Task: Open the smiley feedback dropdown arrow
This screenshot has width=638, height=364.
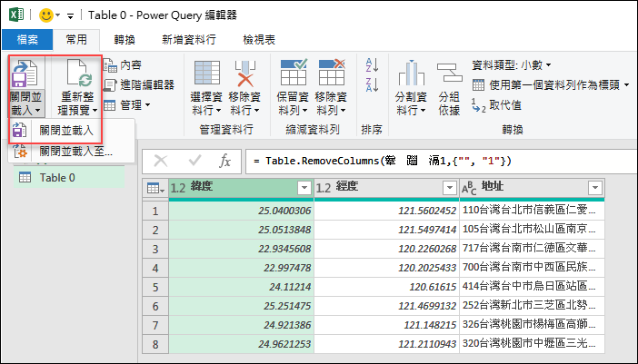Action: (58, 15)
